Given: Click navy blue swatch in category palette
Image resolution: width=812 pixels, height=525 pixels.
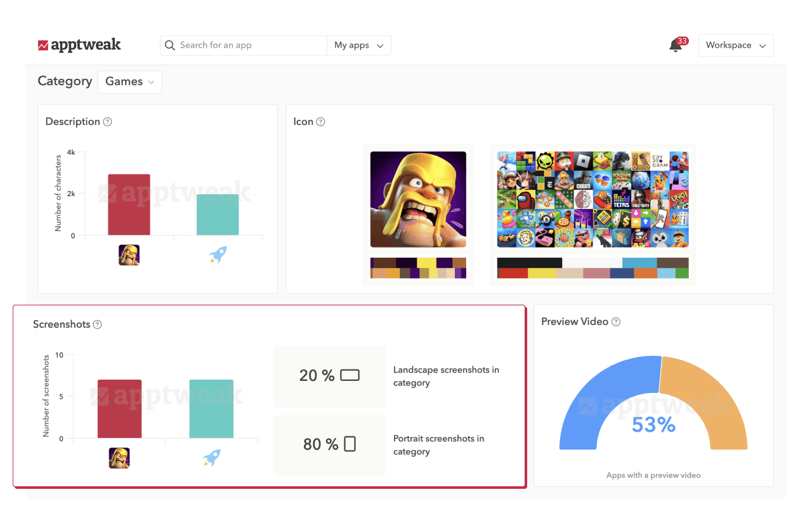Looking at the screenshot, I should coord(622,273).
